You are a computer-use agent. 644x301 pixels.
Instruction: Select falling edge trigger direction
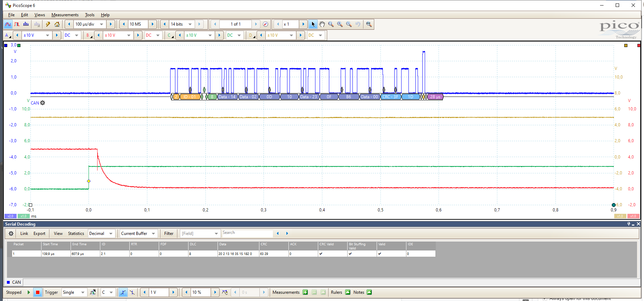point(132,292)
